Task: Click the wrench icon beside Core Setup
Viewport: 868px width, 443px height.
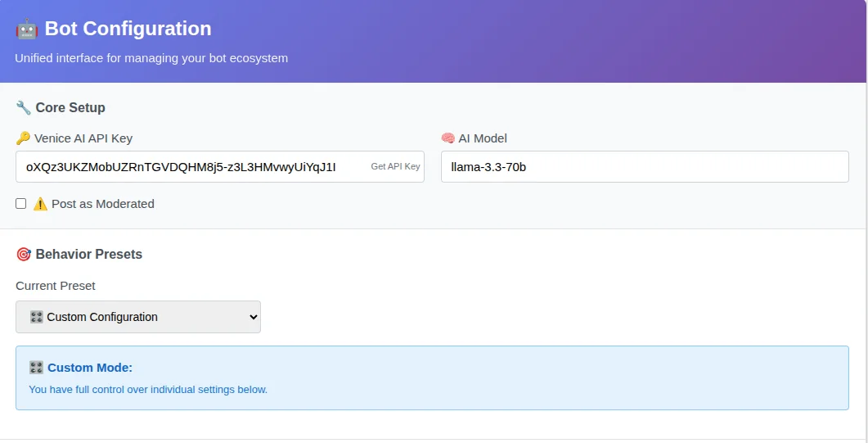Action: click(23, 107)
